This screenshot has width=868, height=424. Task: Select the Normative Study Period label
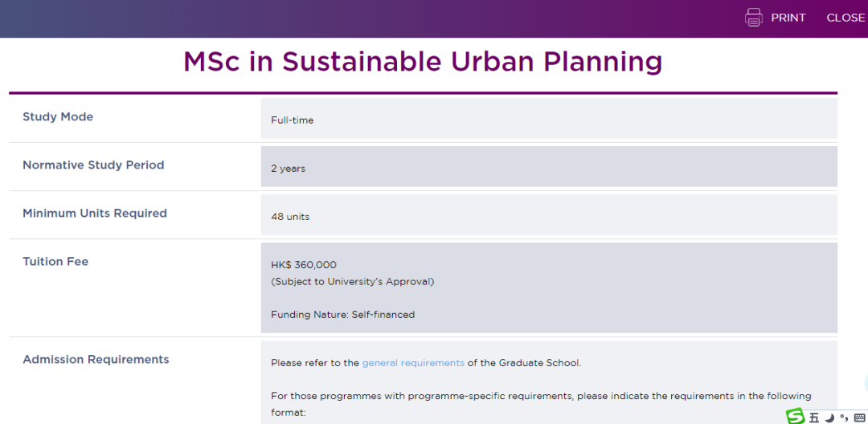tap(93, 165)
